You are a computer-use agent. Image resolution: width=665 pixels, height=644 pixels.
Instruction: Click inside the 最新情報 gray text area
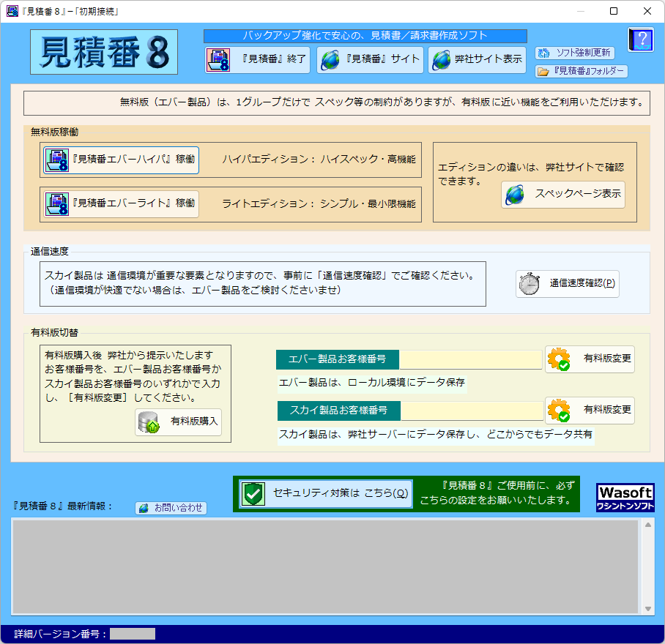pyautogui.click(x=325, y=566)
